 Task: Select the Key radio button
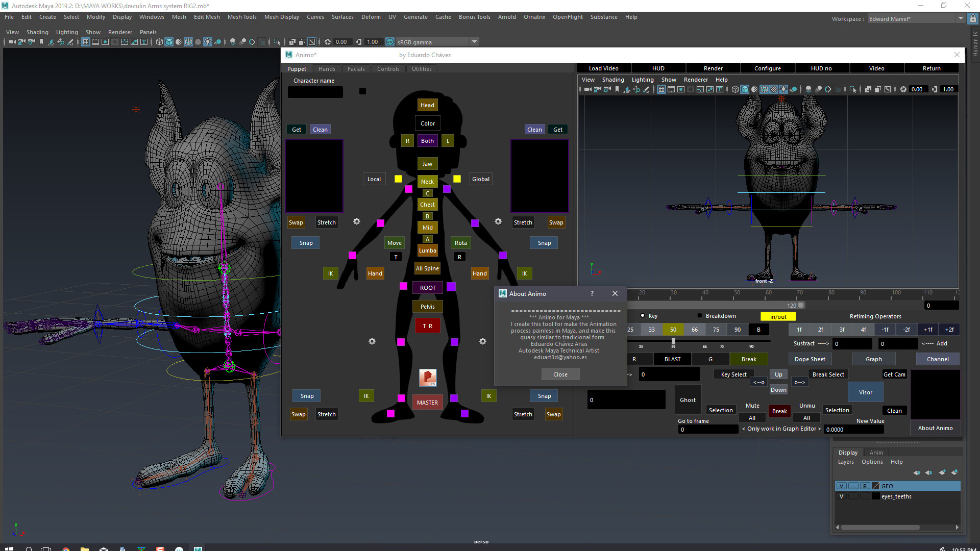pyautogui.click(x=643, y=316)
